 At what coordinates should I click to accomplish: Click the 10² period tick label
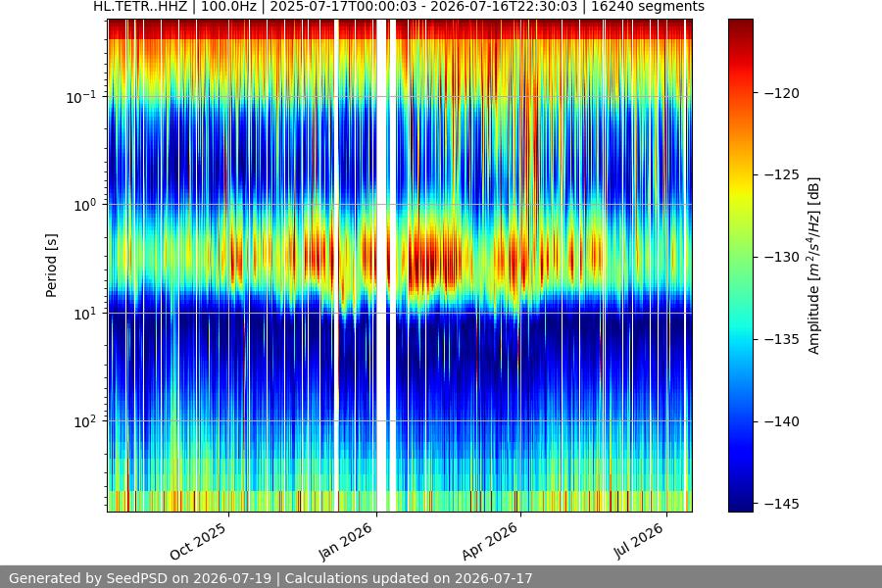pos(85,421)
